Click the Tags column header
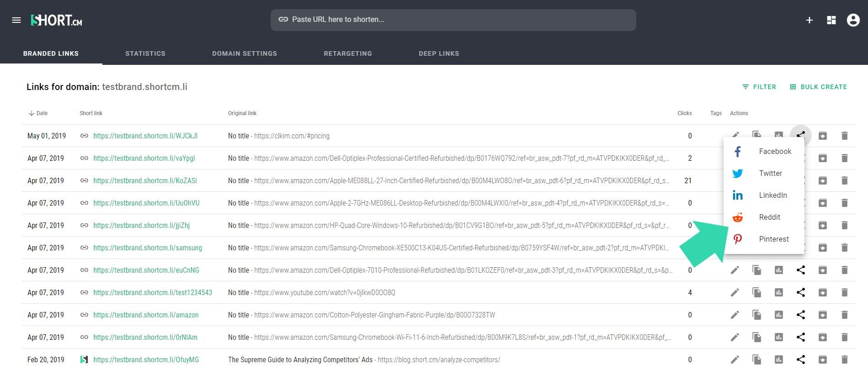Viewport: 868px width, 370px height. 716,113
